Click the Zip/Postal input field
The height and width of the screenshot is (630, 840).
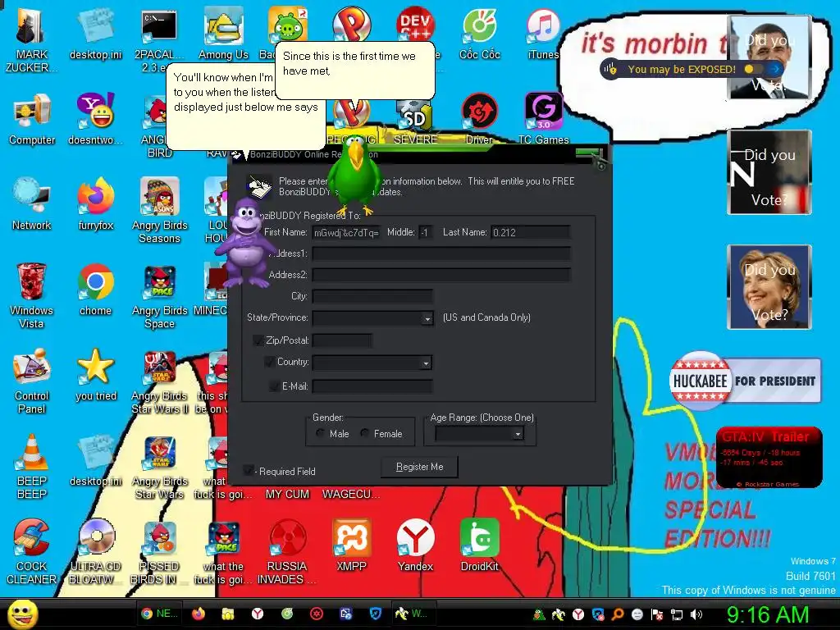tap(342, 340)
